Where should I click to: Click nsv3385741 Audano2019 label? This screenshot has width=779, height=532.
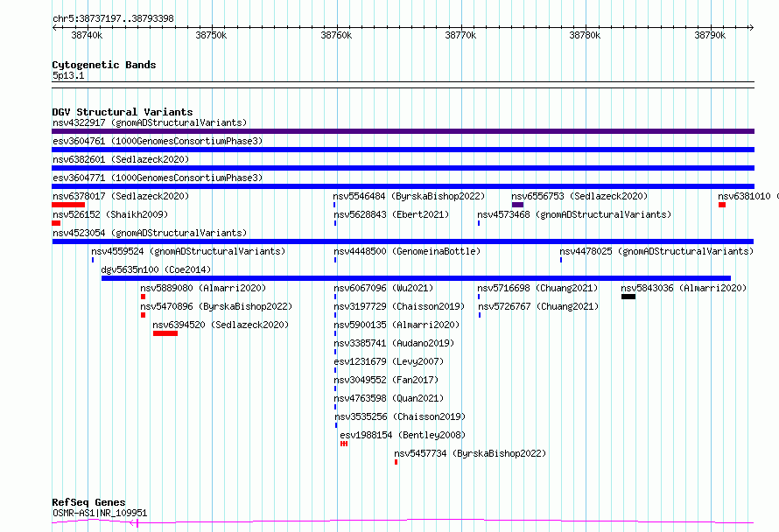tap(394, 343)
